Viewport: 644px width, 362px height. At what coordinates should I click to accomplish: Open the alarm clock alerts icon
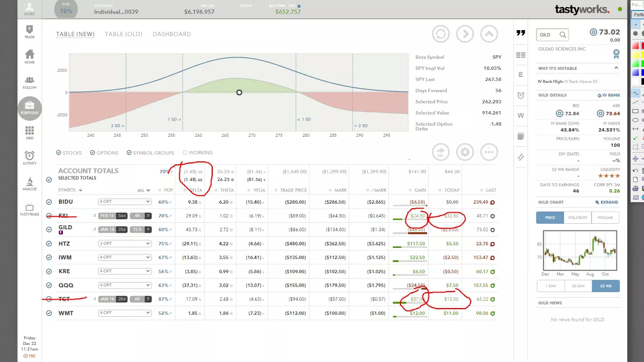point(521,95)
